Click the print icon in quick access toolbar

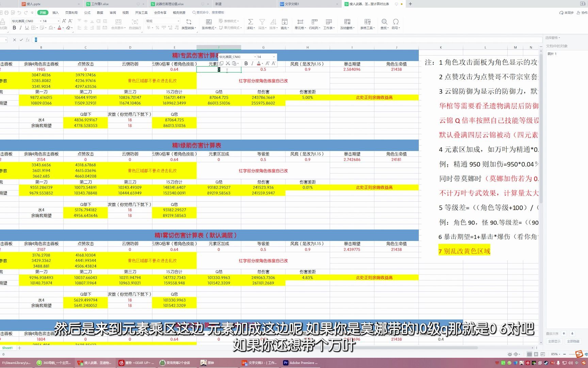[x=6, y=13]
